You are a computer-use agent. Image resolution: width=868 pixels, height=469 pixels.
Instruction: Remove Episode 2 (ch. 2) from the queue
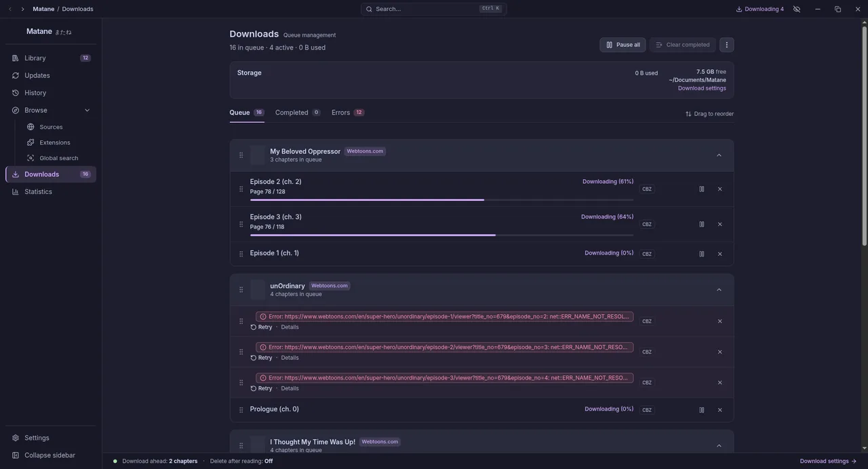click(x=720, y=189)
